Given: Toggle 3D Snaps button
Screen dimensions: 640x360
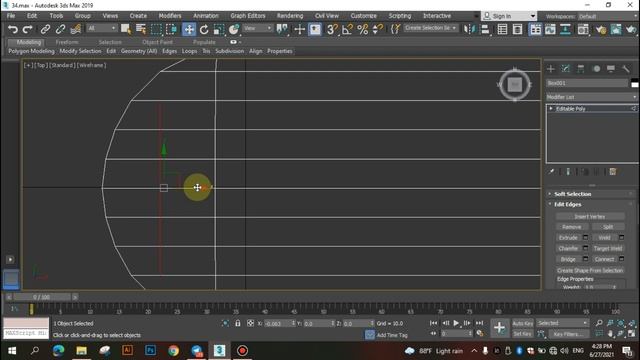Looking at the screenshot, I should [x=332, y=29].
